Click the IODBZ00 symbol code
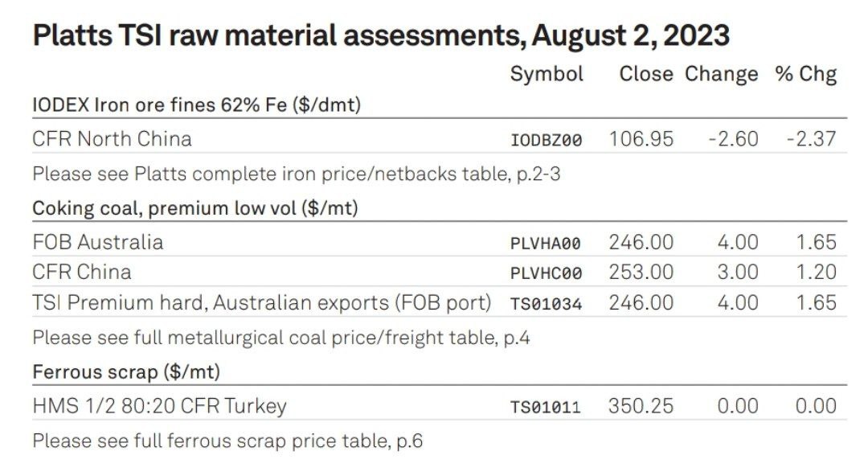 pos(546,140)
